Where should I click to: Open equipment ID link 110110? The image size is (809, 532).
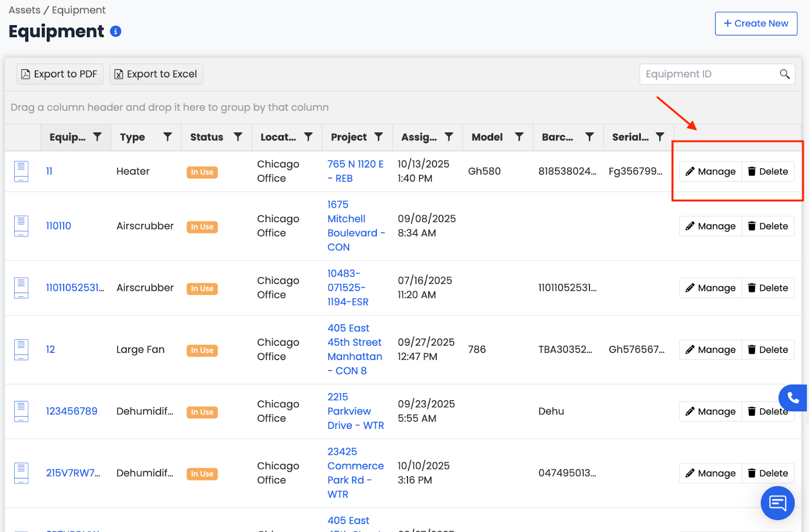[59, 226]
